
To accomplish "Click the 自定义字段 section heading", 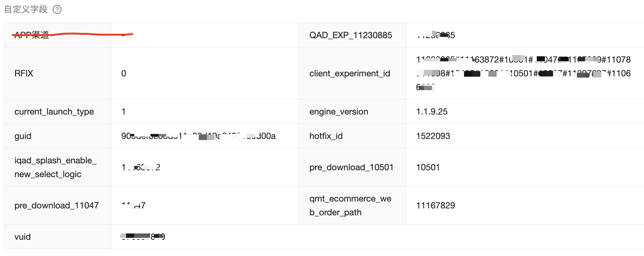I will (26, 9).
